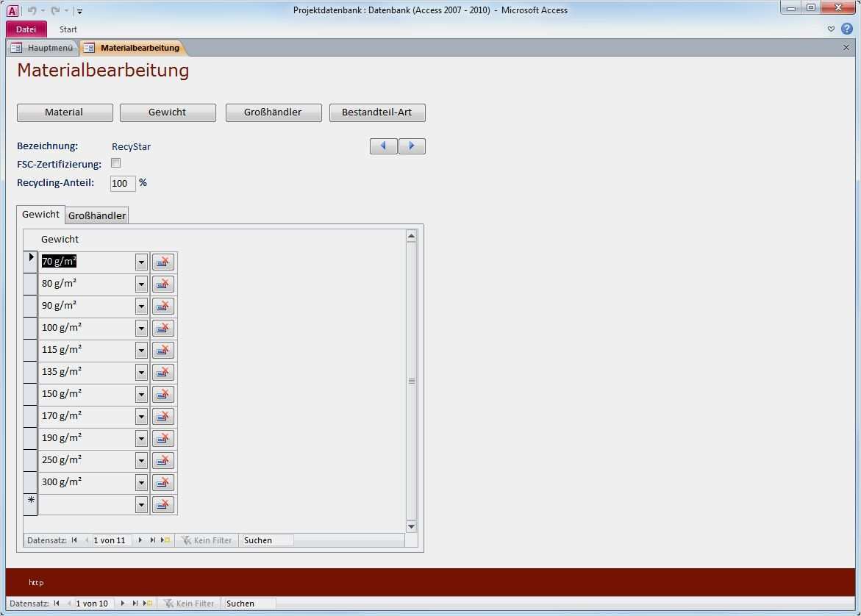861x616 pixels.
Task: Go to next material record arrow
Action: point(412,146)
